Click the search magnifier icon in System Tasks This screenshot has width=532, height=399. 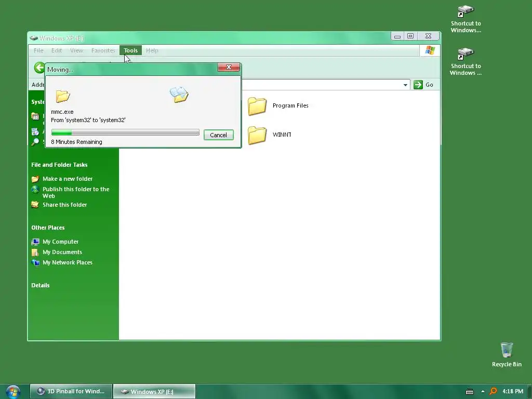pyautogui.click(x=35, y=142)
